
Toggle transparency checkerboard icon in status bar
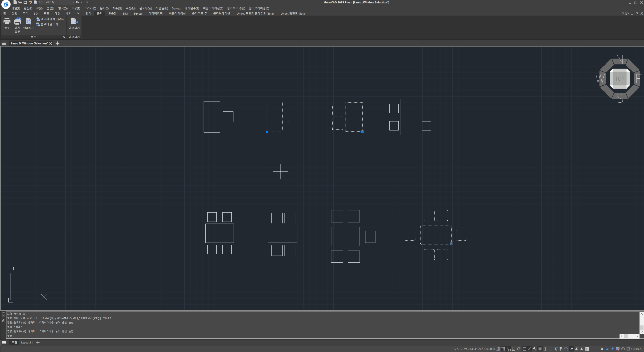[x=540, y=349]
